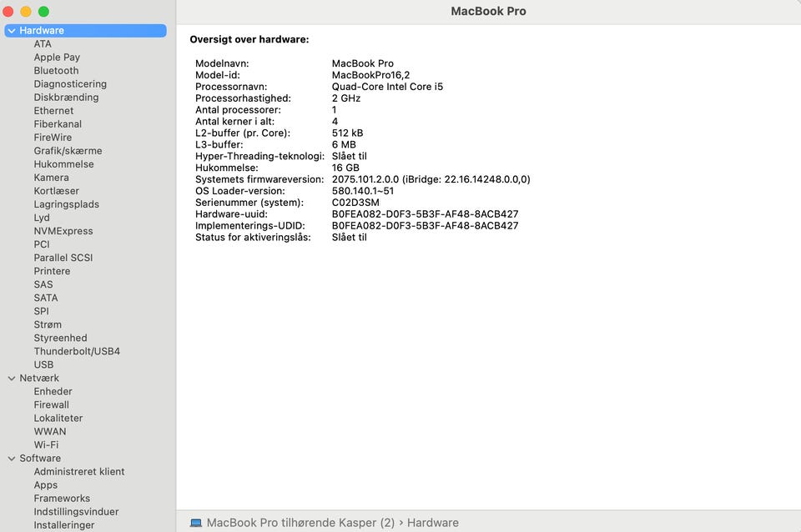Open Frameworks entry
The image size is (801, 532).
[62, 499]
